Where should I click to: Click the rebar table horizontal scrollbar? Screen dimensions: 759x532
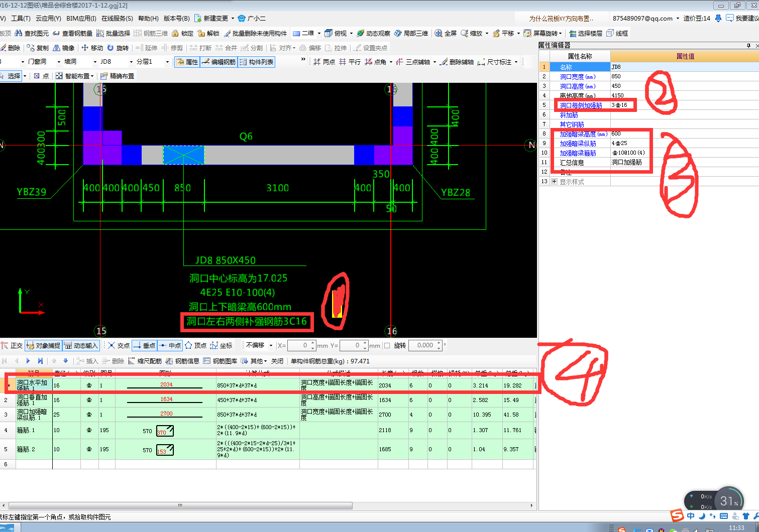180,505
